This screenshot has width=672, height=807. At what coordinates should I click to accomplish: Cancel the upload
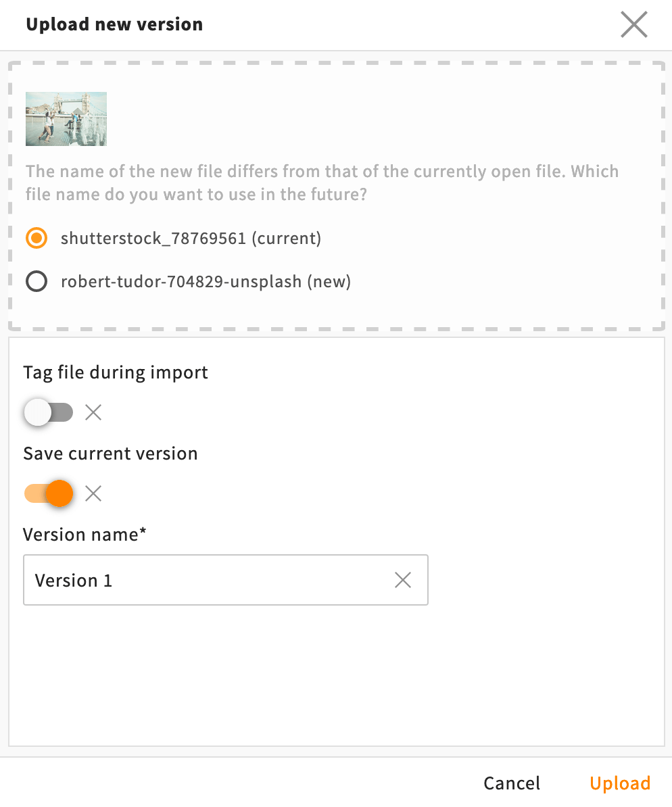[512, 783]
